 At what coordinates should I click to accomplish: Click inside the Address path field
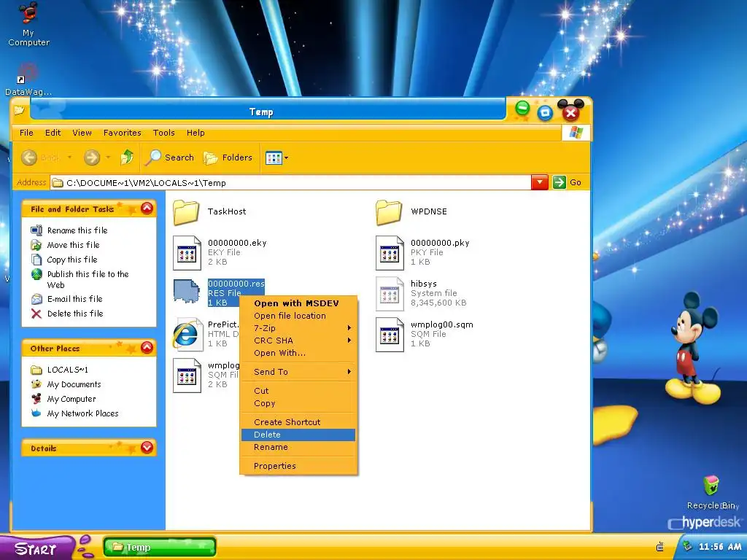pyautogui.click(x=290, y=183)
